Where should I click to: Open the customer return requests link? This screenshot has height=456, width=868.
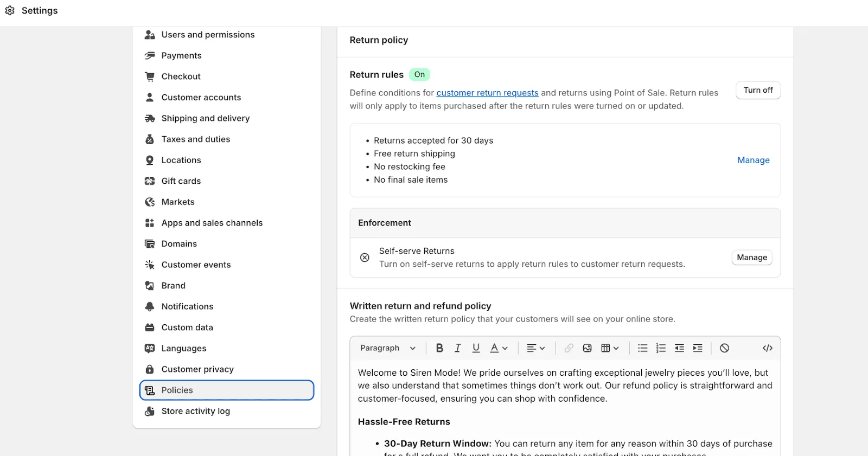point(488,93)
